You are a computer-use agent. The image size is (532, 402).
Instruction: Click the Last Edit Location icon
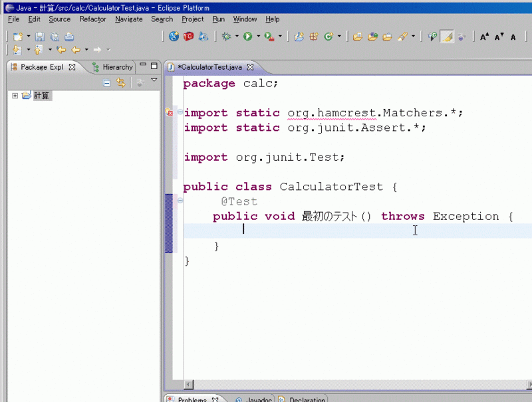(x=61, y=50)
